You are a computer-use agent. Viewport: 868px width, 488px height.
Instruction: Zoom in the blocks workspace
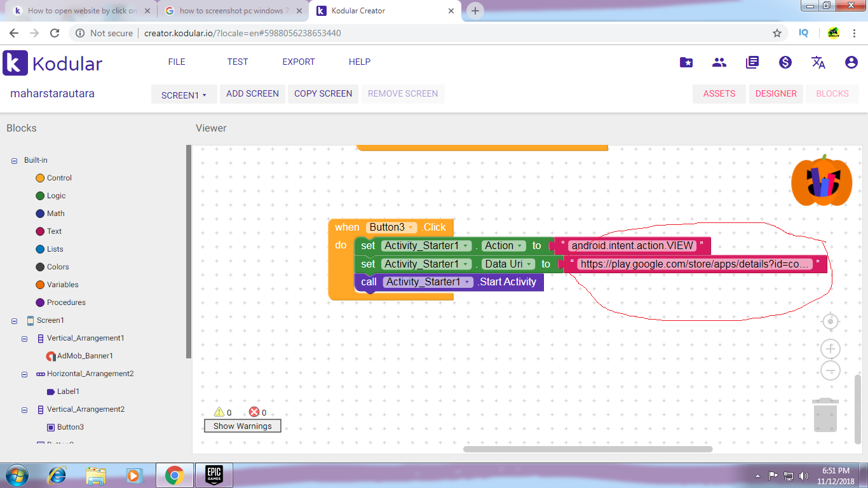831,349
